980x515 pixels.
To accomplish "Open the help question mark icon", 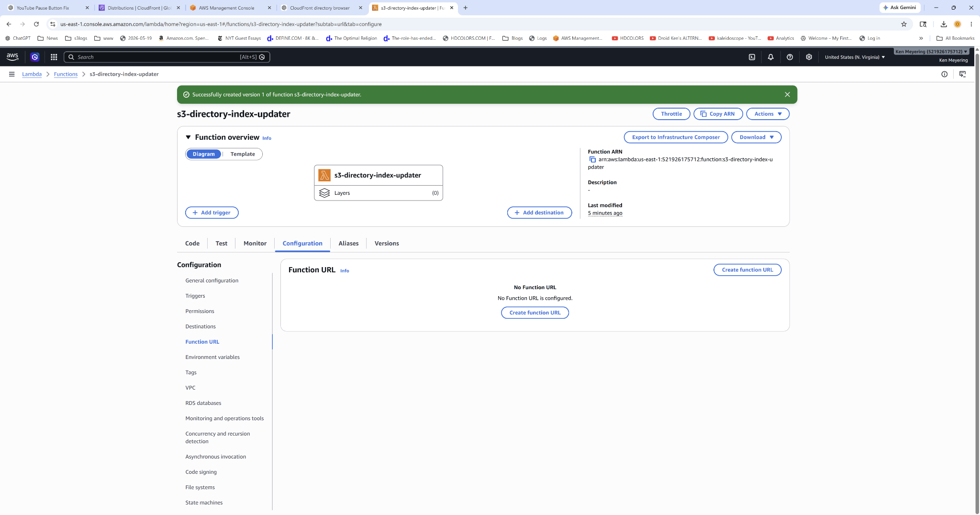I will [790, 57].
